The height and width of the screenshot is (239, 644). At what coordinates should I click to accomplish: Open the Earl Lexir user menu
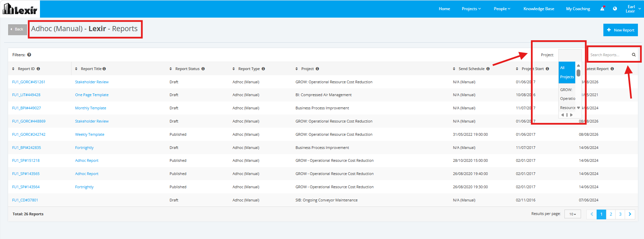click(632, 9)
